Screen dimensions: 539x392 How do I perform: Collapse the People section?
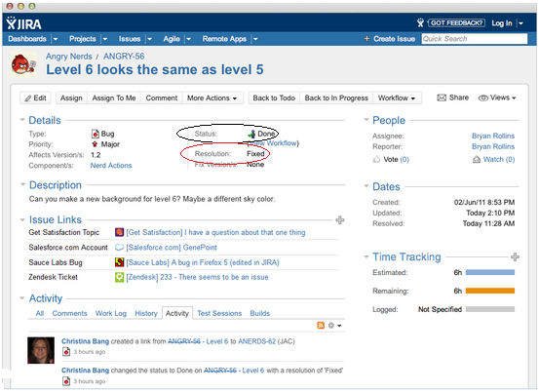pyautogui.click(x=366, y=120)
